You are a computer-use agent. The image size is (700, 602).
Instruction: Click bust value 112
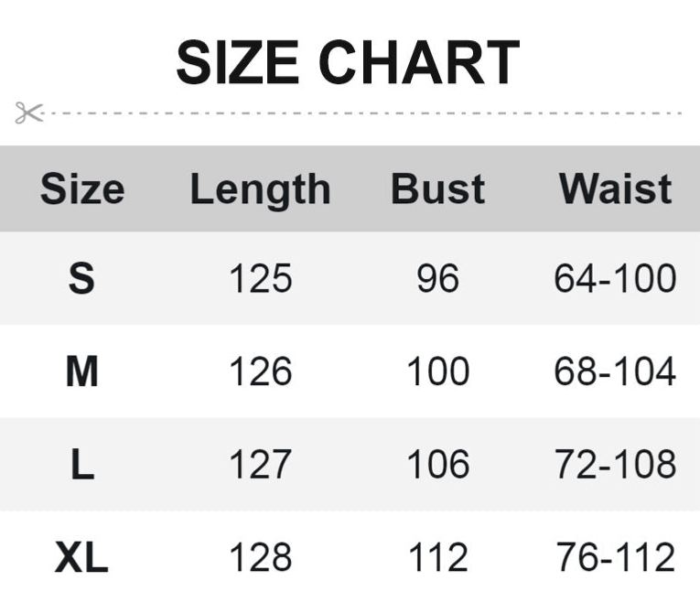coord(437,557)
